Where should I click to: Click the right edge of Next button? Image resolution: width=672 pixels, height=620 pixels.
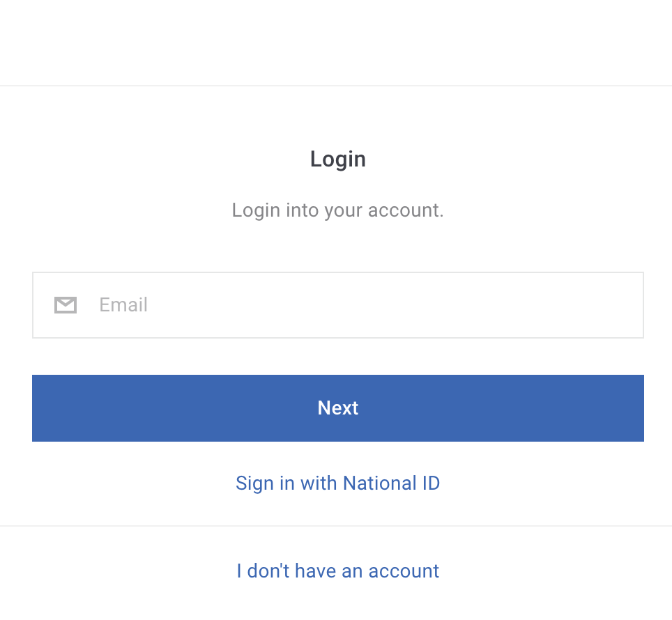[634, 408]
